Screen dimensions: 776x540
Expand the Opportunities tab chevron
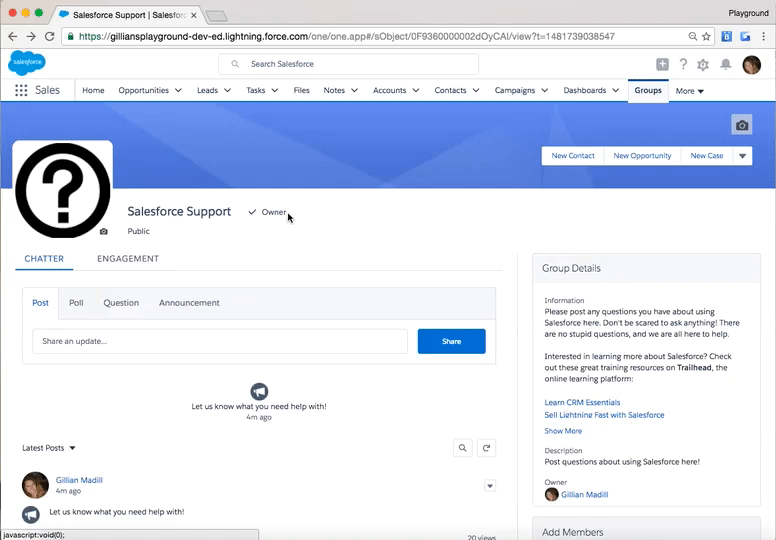(178, 90)
